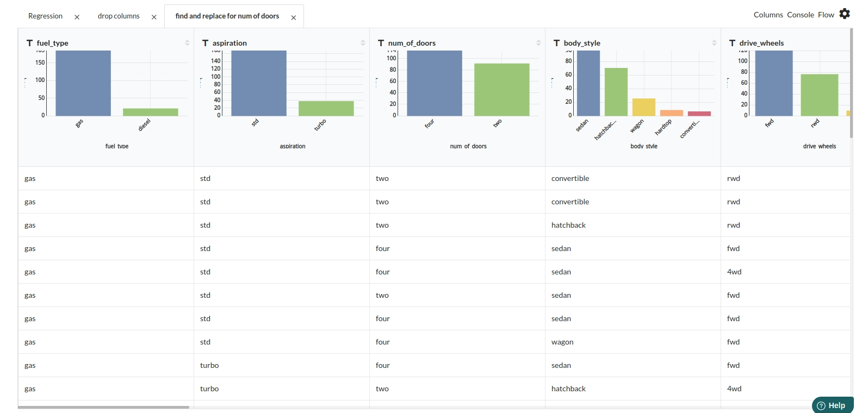Click the body_style column header name

pos(582,43)
